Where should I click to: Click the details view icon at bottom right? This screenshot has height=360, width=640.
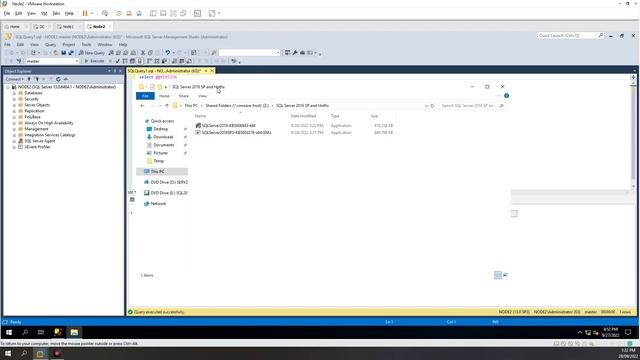point(498,275)
